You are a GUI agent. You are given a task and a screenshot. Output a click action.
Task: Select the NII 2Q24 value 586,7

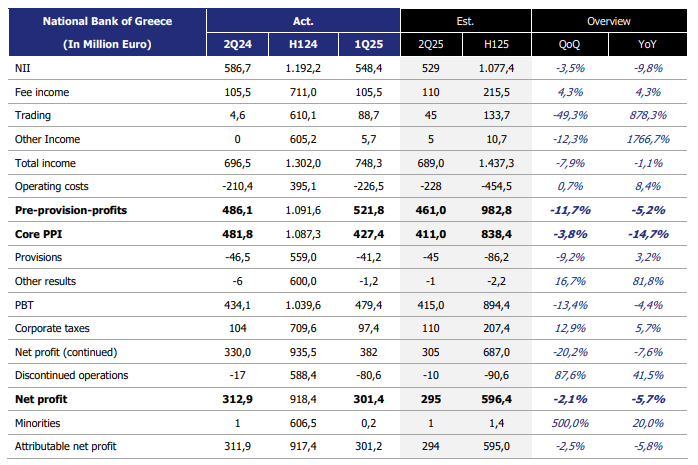point(237,68)
